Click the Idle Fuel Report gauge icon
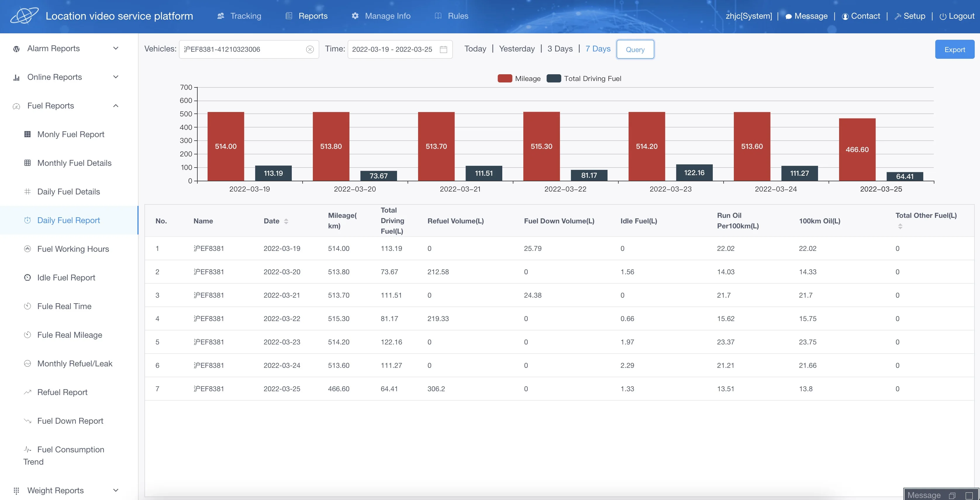980x500 pixels. point(27,277)
